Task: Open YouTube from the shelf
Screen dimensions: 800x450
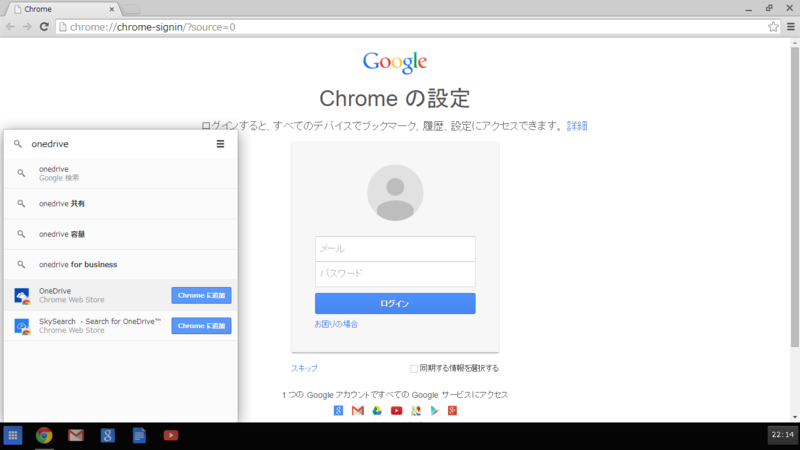Action: click(x=170, y=435)
